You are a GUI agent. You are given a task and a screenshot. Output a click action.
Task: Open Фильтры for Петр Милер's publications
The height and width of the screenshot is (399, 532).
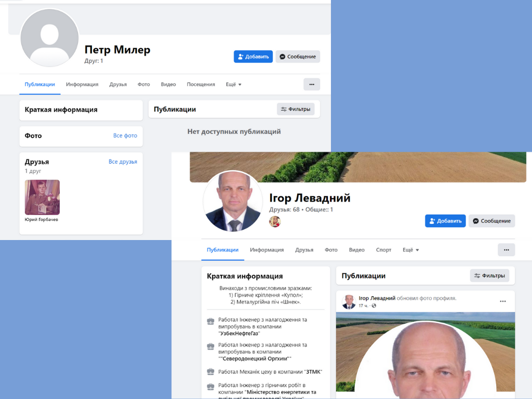pos(296,109)
